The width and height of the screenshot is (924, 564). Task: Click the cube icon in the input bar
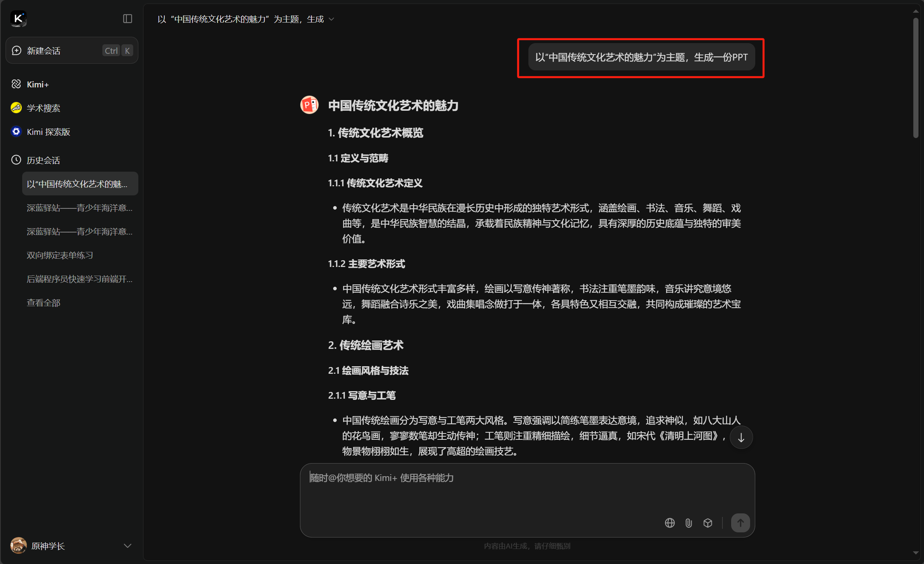coord(708,523)
